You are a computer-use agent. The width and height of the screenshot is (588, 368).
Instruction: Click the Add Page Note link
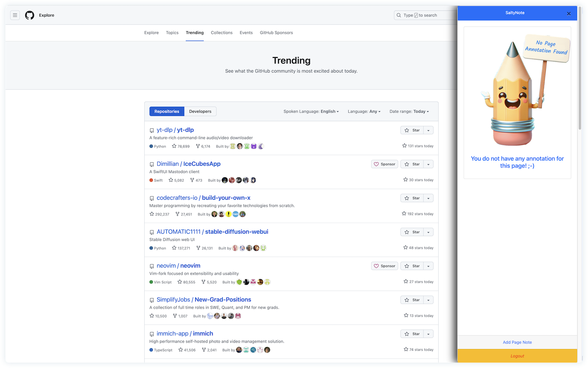pos(517,342)
